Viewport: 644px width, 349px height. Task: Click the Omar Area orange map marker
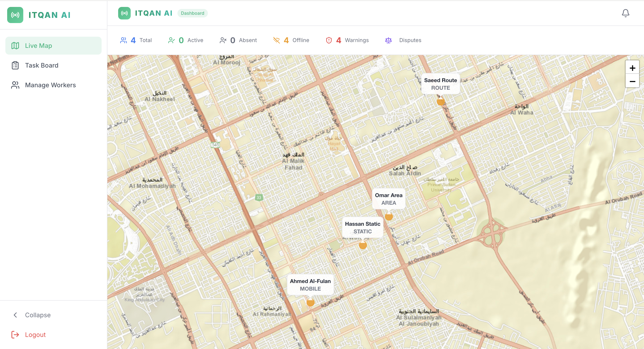tap(389, 216)
